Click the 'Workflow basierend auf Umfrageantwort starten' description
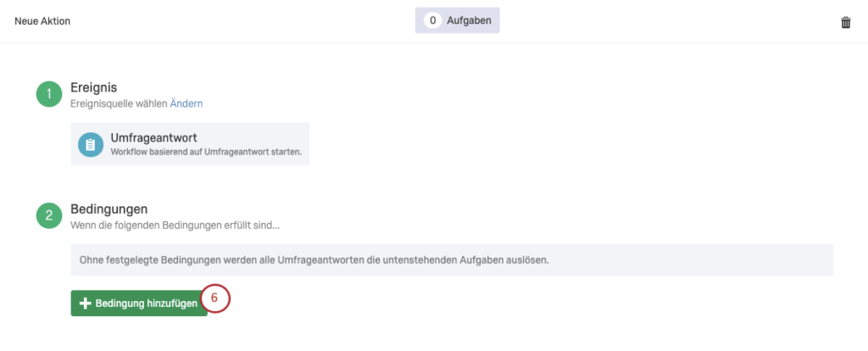The image size is (868, 351). coord(206,152)
